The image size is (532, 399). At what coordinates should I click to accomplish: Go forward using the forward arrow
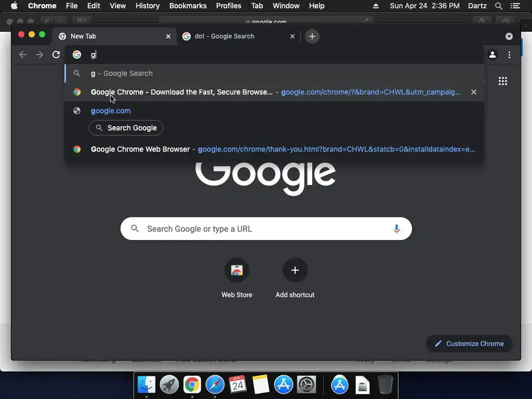point(39,55)
